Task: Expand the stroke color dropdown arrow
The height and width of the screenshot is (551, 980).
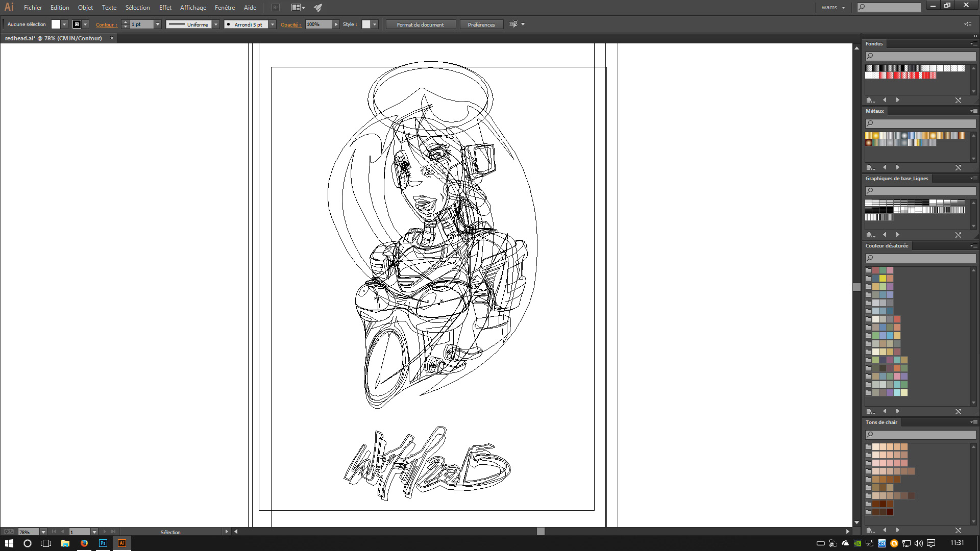Action: click(86, 24)
